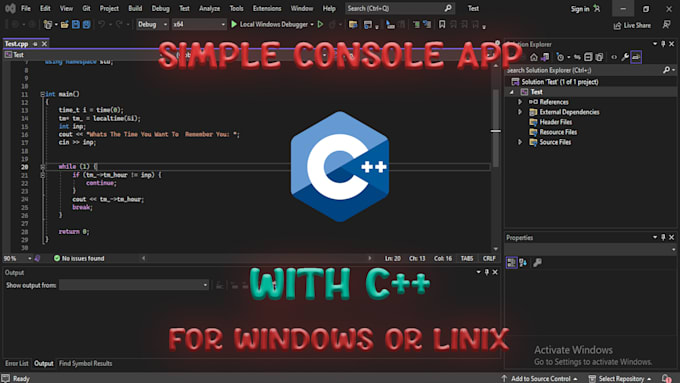Switch to the Error List tab
The image size is (680, 383).
click(x=16, y=363)
